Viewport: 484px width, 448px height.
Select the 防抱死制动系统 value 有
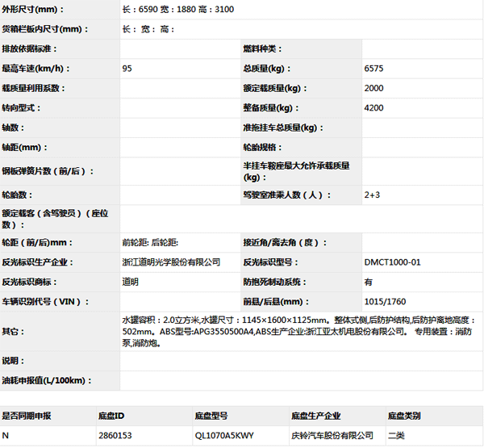click(x=368, y=282)
